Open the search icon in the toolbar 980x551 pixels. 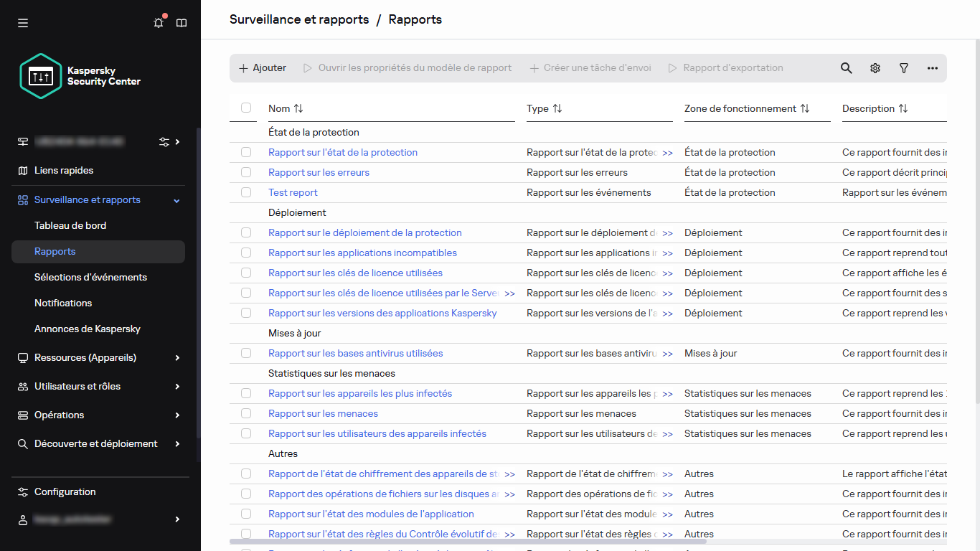pyautogui.click(x=846, y=67)
